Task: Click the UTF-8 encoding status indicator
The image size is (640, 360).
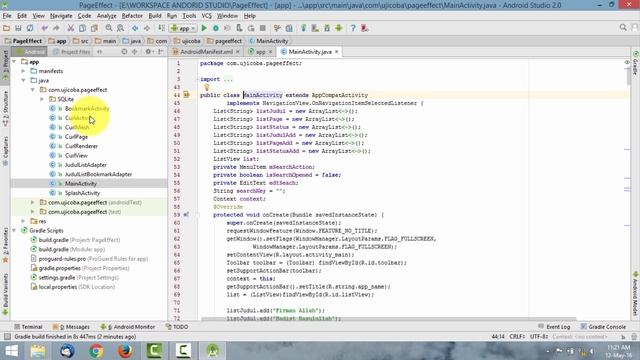Action: tap(538, 337)
